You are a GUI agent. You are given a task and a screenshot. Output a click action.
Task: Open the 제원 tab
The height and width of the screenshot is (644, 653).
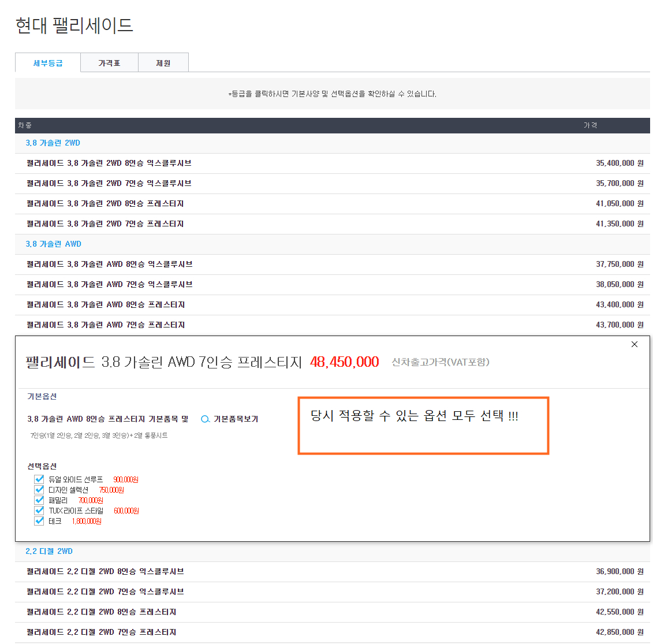pyautogui.click(x=163, y=63)
